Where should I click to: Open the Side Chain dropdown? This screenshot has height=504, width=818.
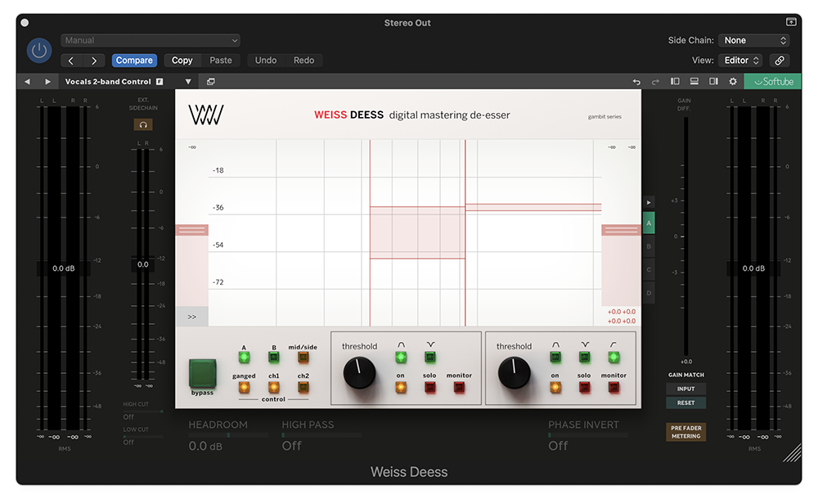[753, 40]
